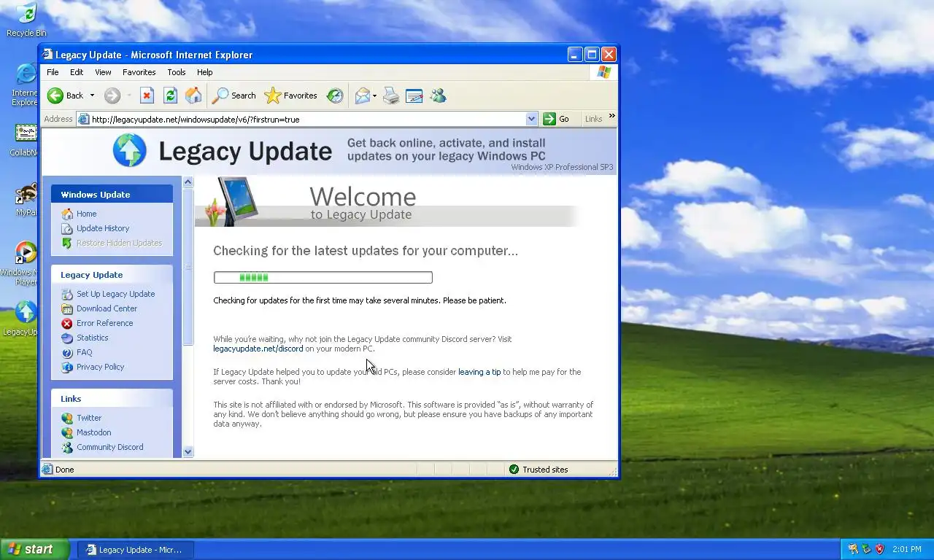The height and width of the screenshot is (560, 934).
Task: Refresh the page with green arrows icon
Action: click(x=170, y=96)
